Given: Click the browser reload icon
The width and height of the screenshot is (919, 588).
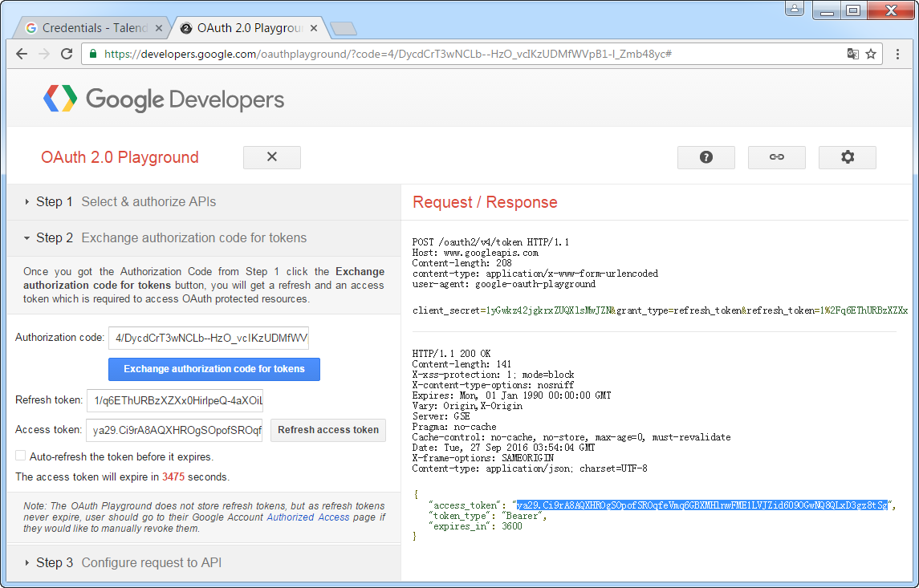Looking at the screenshot, I should (67, 54).
